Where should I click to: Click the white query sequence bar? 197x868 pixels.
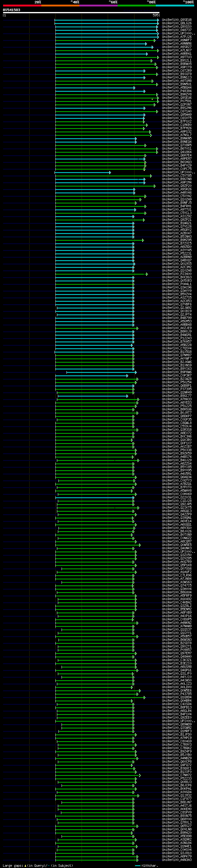pyautogui.click(x=81, y=13)
